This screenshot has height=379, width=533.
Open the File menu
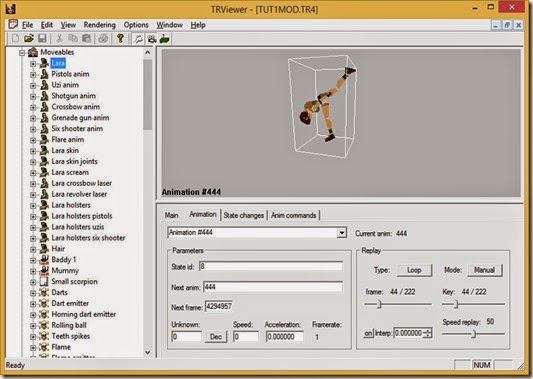pos(28,25)
